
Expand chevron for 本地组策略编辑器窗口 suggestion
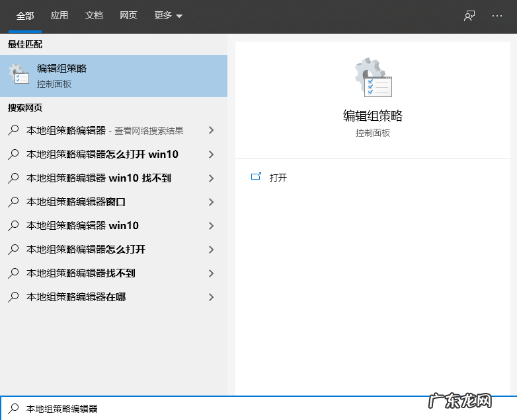click(212, 202)
